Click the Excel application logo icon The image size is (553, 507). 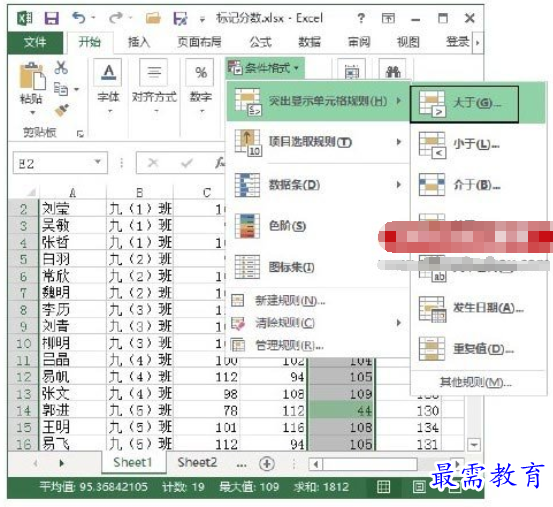pos(25,18)
